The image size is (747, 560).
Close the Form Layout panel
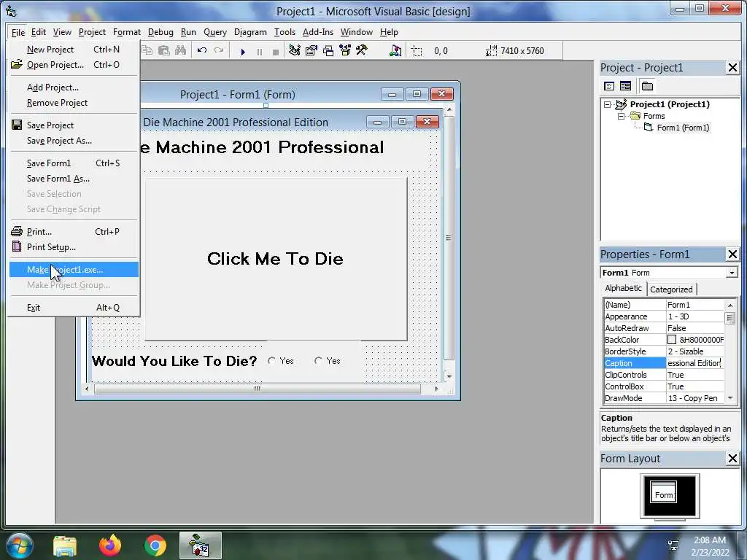point(732,459)
